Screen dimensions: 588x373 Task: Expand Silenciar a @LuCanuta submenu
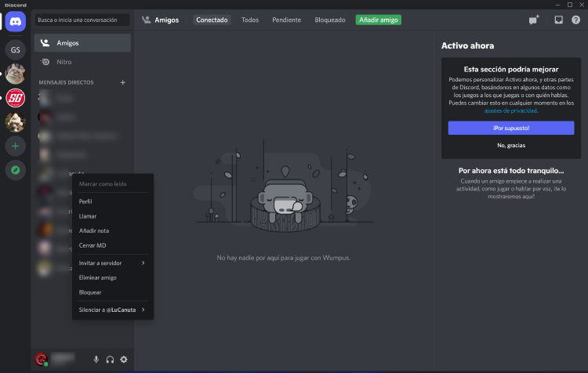point(112,310)
